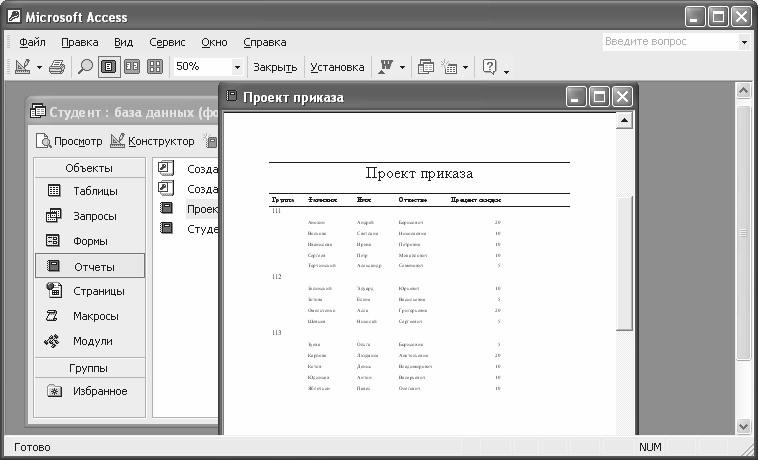The image size is (758, 460).
Task: Open the Правка menu
Action: [x=80, y=42]
